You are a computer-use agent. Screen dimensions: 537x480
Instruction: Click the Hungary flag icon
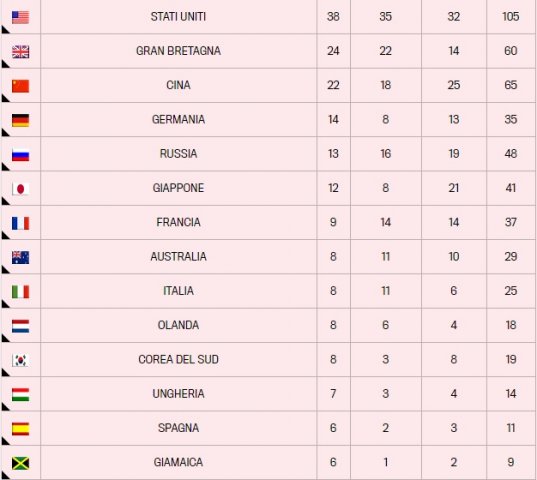coord(20,394)
